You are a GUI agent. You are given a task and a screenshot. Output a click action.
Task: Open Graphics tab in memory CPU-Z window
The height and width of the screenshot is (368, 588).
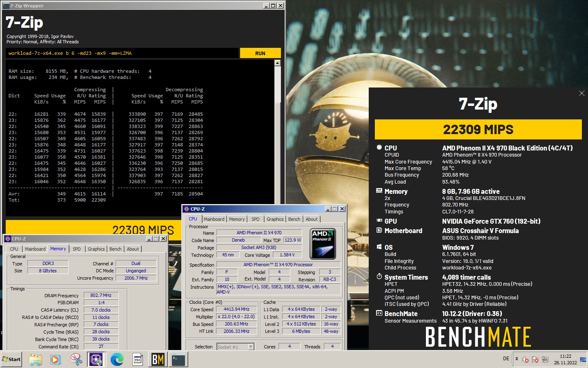pyautogui.click(x=96, y=249)
